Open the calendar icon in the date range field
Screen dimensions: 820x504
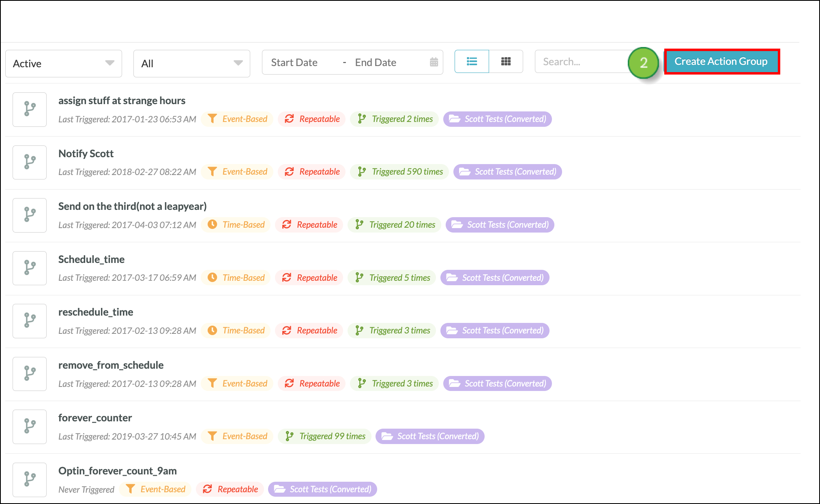tap(434, 62)
